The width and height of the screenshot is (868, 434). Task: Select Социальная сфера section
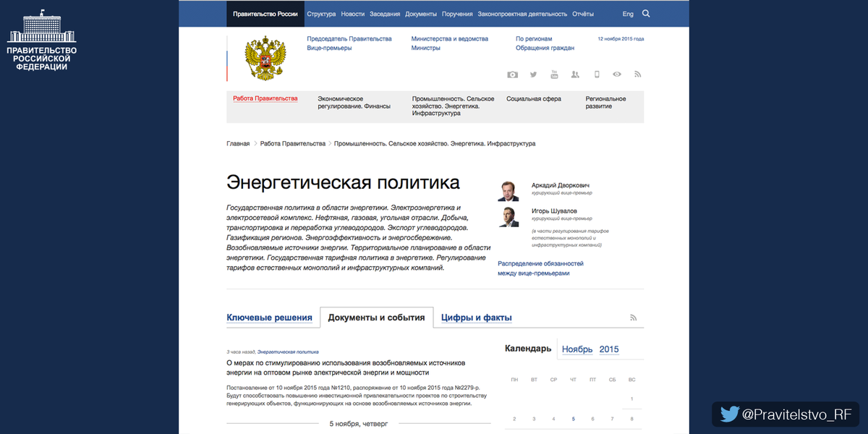click(534, 98)
